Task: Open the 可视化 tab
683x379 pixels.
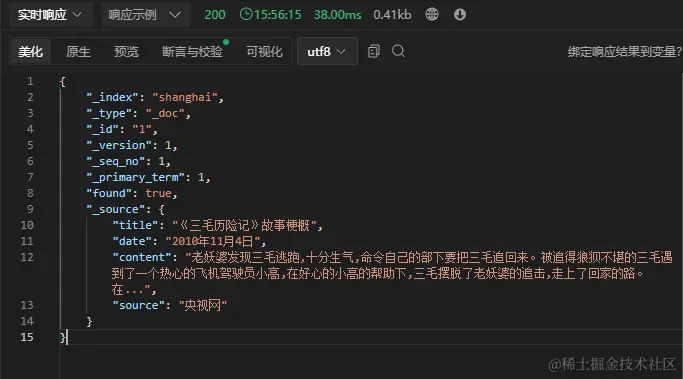Action: [264, 51]
